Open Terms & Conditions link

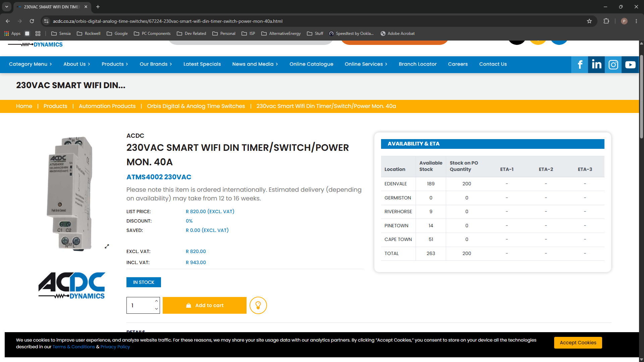pyautogui.click(x=74, y=347)
